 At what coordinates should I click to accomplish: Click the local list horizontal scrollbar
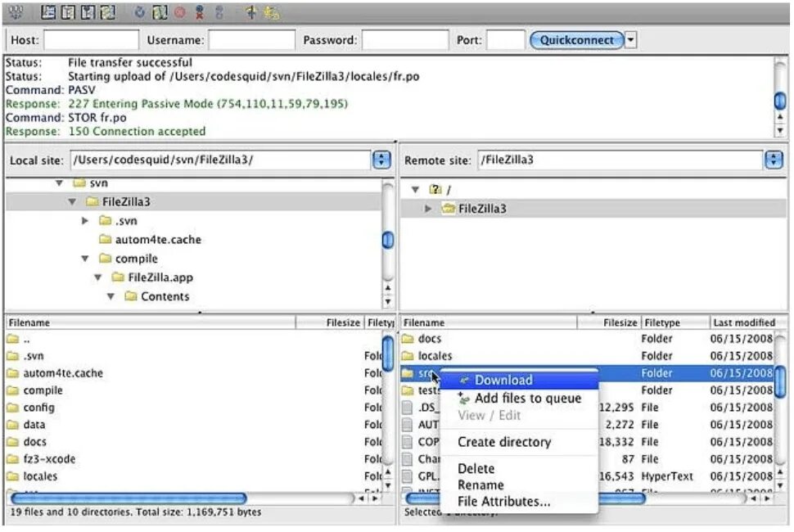click(129, 498)
